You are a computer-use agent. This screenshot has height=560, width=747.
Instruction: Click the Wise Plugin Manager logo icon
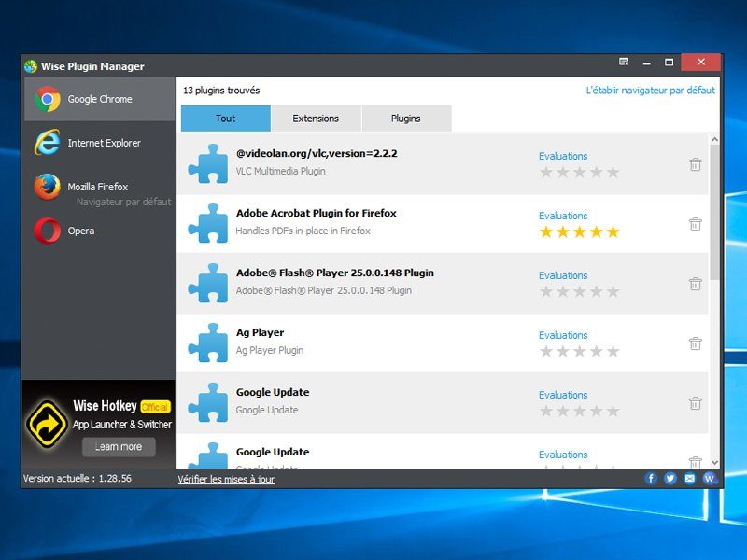tap(31, 66)
